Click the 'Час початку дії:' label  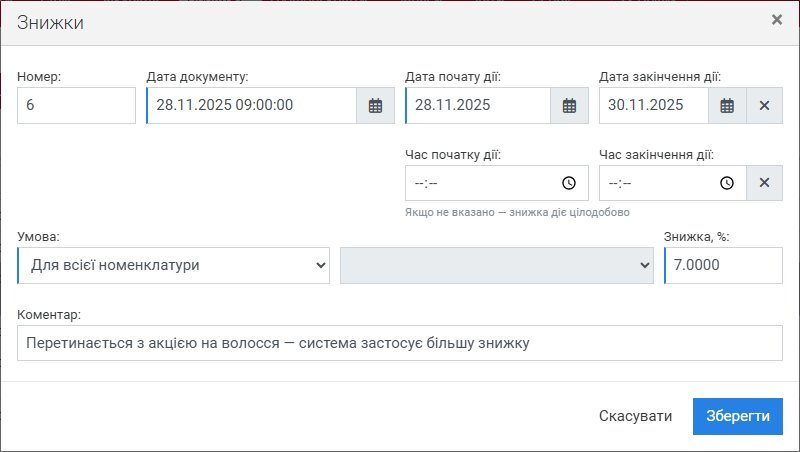453,155
